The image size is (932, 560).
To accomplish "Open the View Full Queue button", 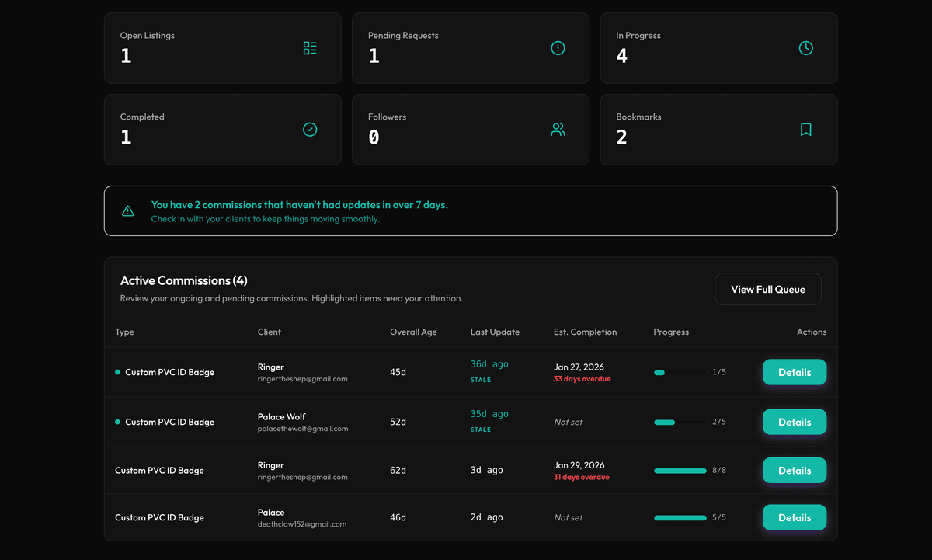I will pos(767,289).
